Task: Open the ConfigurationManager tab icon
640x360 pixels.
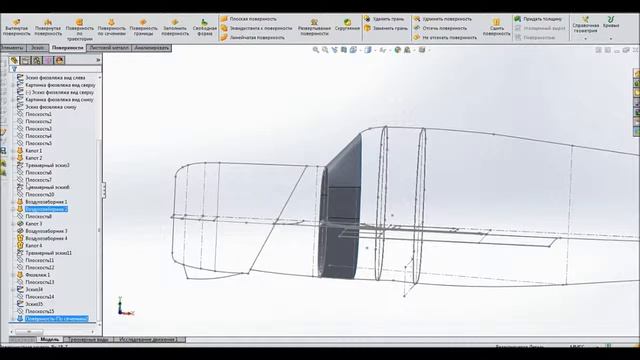Action: click(x=37, y=60)
